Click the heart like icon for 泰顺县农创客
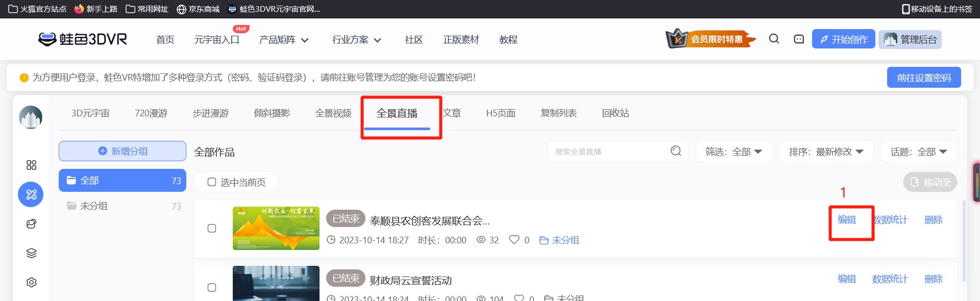The width and height of the screenshot is (980, 301). 514,239
